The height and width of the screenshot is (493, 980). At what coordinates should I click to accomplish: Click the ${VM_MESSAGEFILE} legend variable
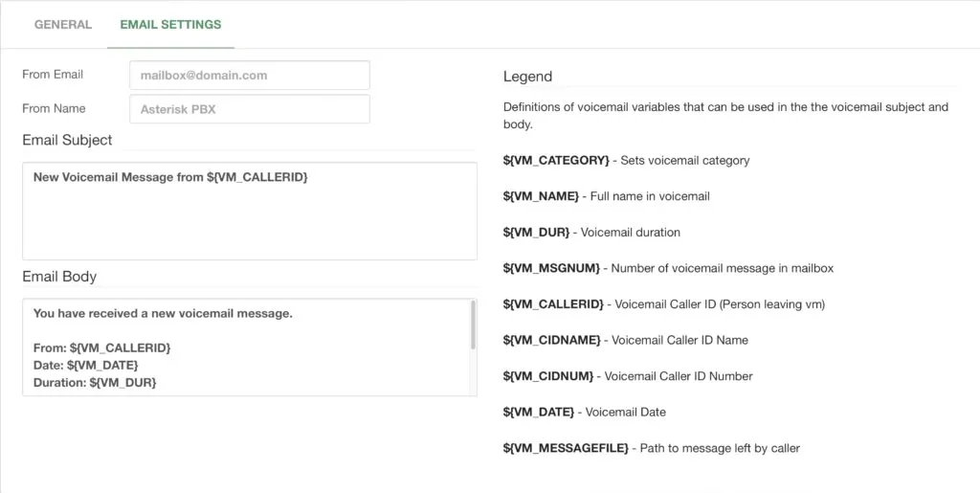pos(566,448)
